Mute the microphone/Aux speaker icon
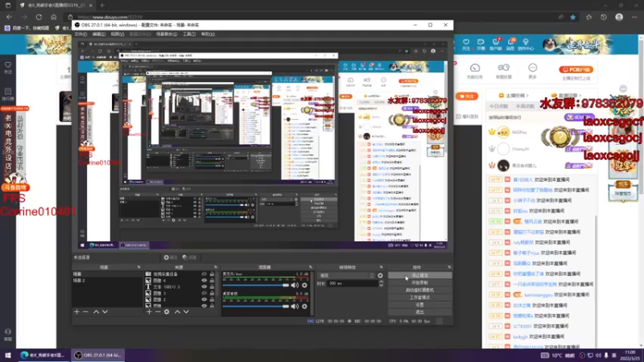Viewport: 644px width, 362px height. coord(295,286)
